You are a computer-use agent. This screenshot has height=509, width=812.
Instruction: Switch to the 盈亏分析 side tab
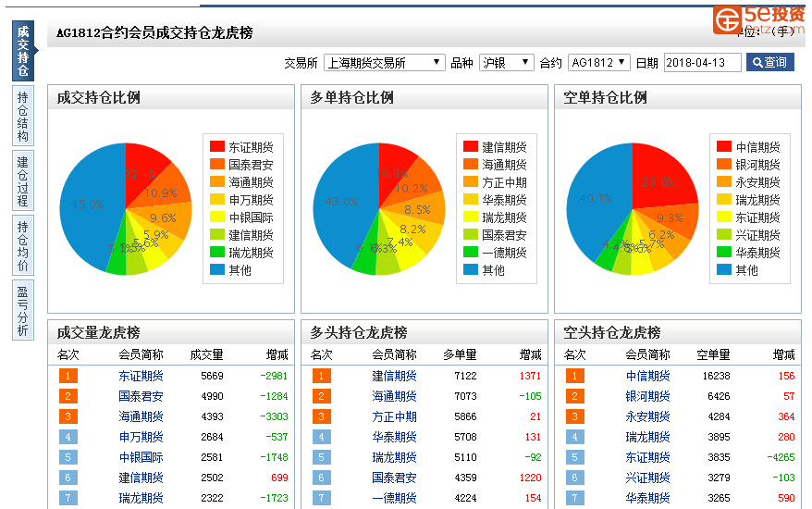pos(23,310)
